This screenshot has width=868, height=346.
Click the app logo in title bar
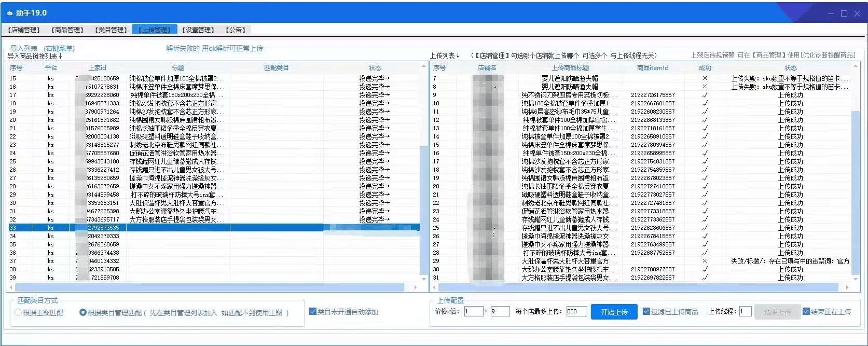click(10, 13)
